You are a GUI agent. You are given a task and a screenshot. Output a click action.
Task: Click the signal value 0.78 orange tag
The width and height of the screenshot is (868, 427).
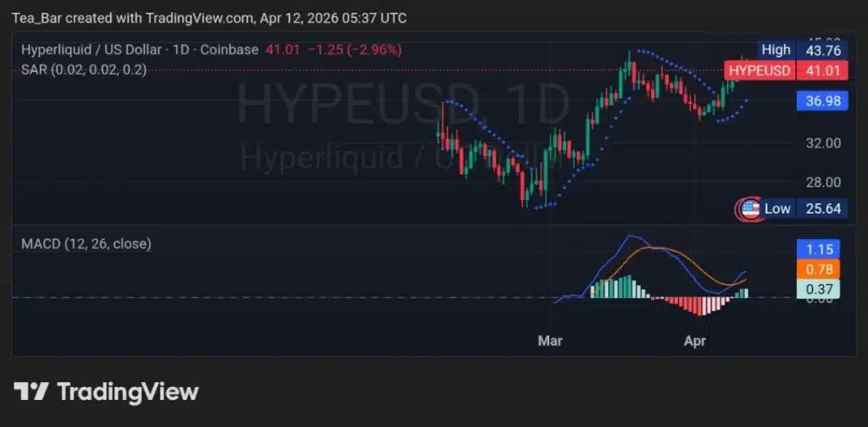tap(818, 269)
